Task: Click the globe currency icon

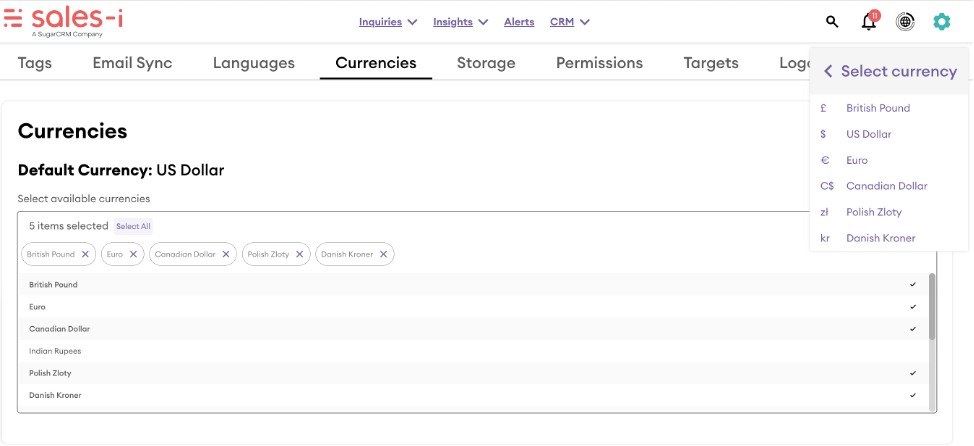Action: 904,21
